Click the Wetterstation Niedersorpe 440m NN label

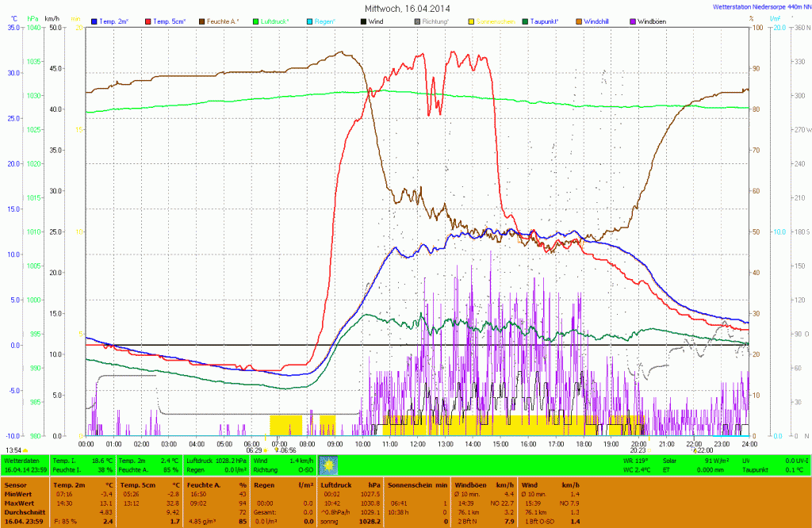click(x=761, y=6)
